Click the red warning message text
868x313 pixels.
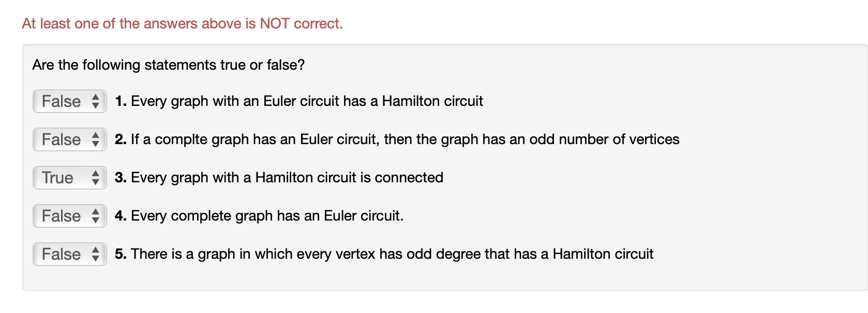pos(182,23)
